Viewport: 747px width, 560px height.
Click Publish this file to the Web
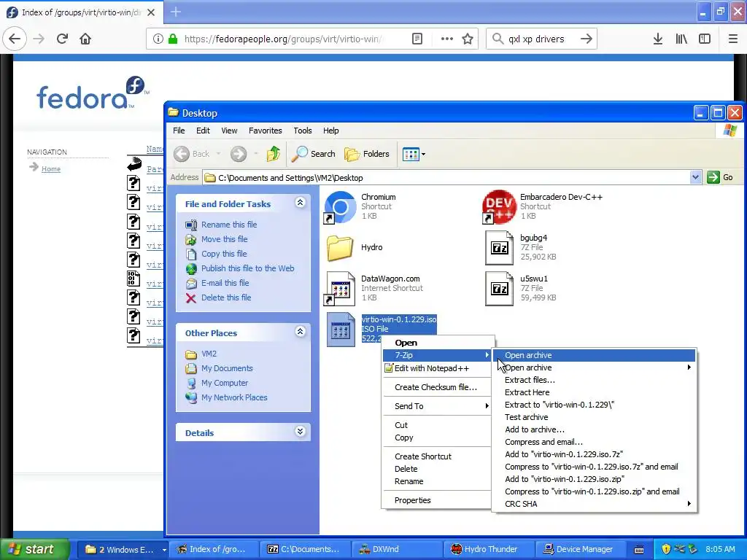coord(248,268)
